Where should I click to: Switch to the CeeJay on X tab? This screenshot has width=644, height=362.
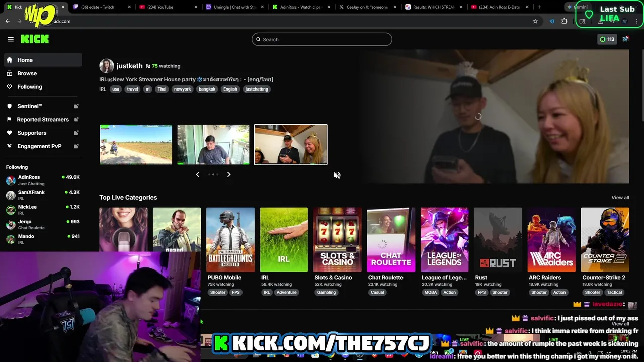[366, 7]
